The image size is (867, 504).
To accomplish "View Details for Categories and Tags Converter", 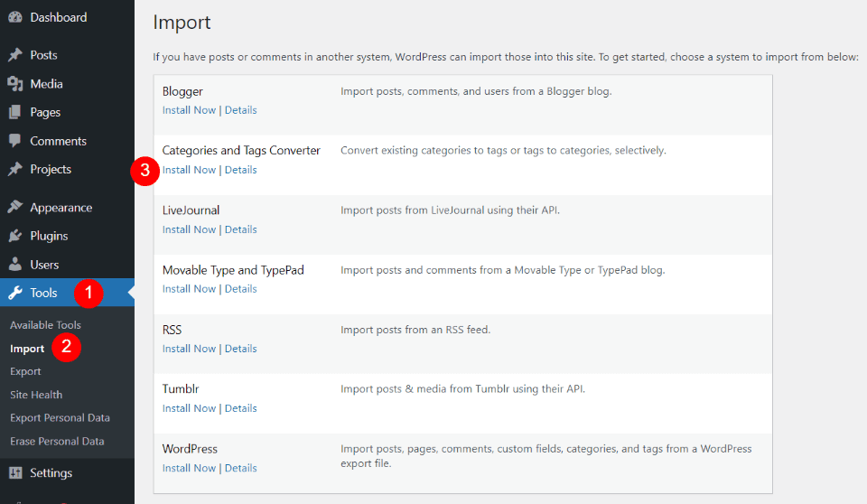I will click(x=240, y=170).
